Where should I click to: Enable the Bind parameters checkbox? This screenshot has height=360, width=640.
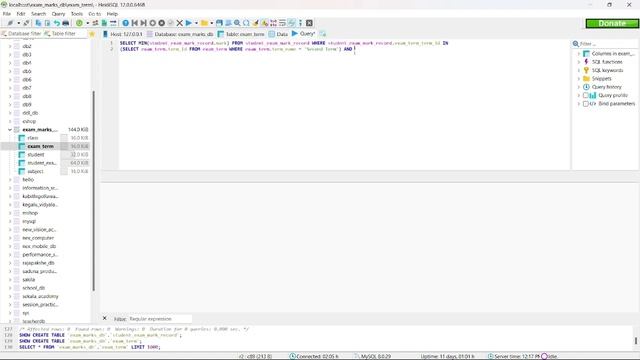[x=586, y=104]
